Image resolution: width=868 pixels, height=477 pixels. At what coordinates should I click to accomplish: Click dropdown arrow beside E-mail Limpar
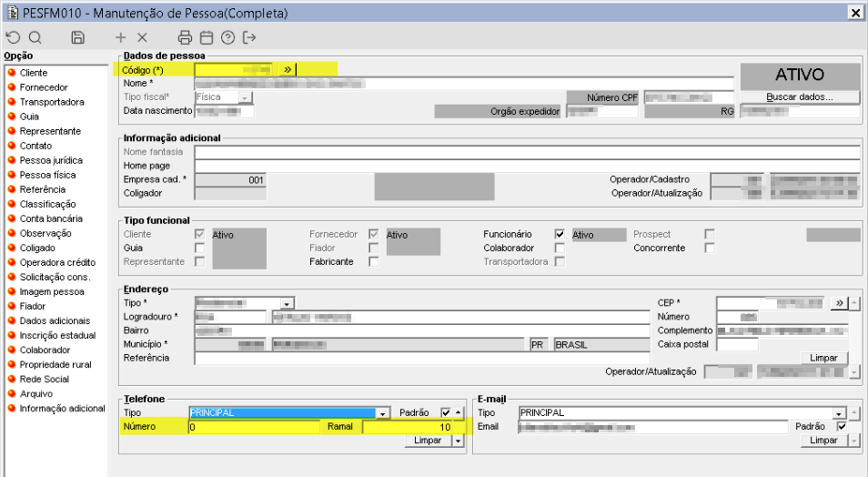click(854, 441)
